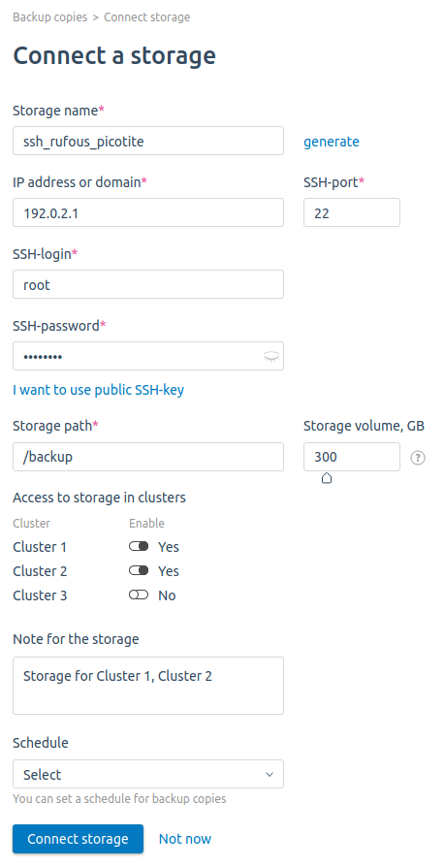Click the Schedule dropdown chevron arrow
Screen dimensions: 445x868
[270, 775]
